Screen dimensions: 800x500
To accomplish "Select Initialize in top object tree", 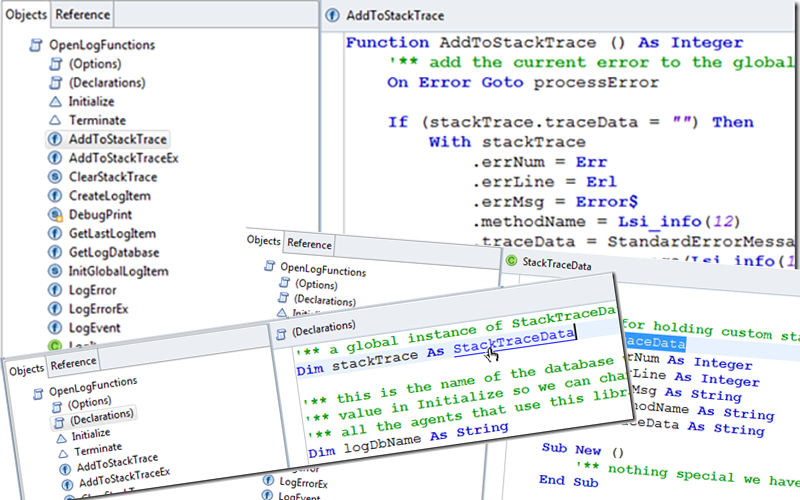I will tap(92, 102).
